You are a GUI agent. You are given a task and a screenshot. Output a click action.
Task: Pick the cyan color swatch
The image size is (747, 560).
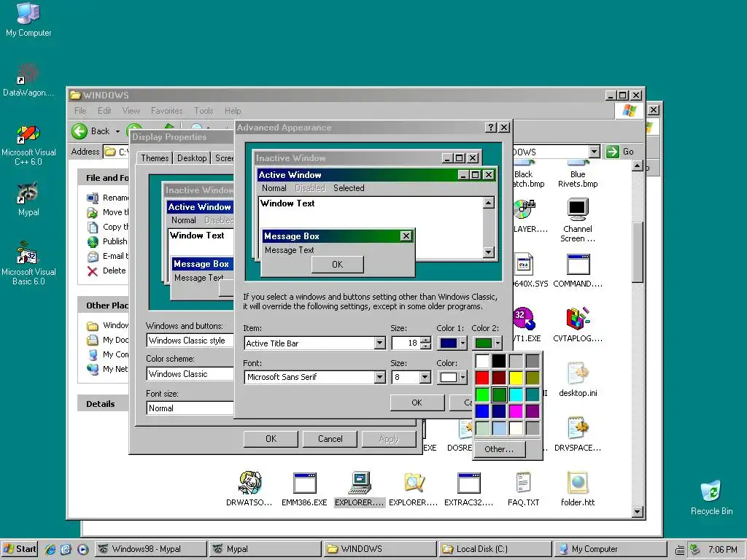point(516,394)
